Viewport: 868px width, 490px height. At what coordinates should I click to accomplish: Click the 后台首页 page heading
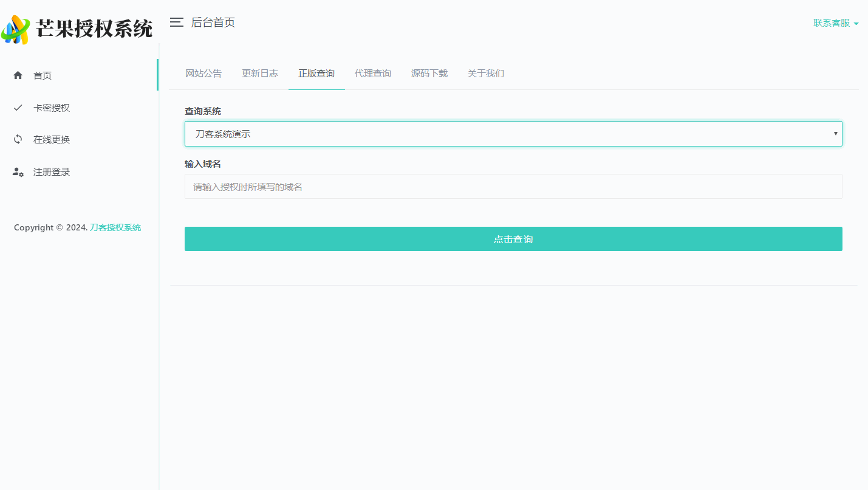[x=213, y=22]
